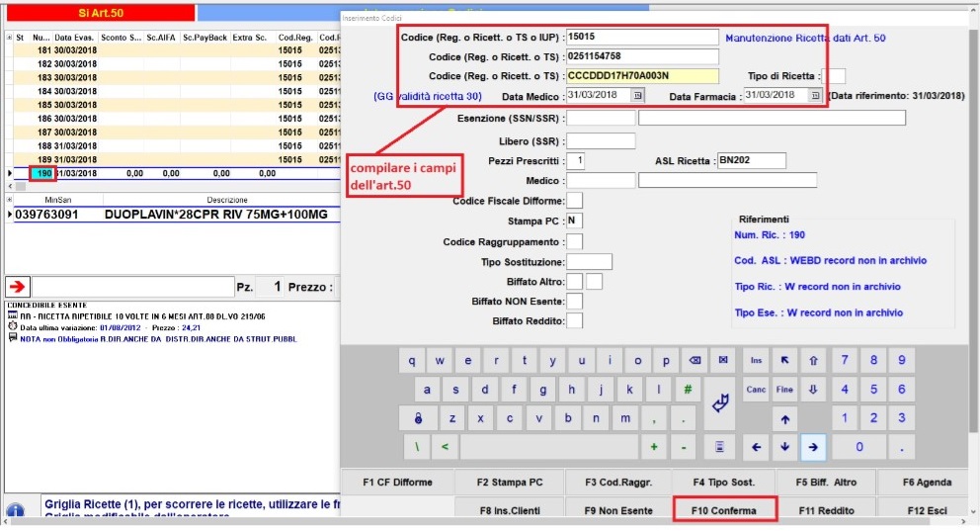The width and height of the screenshot is (980, 531).
Task: Click the F12 Esci button
Action: tap(927, 510)
